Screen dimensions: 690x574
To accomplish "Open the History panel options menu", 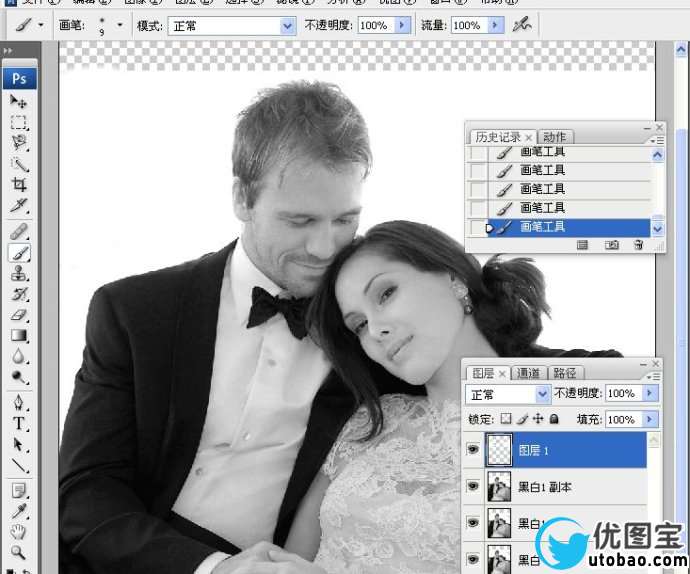I will [657, 140].
